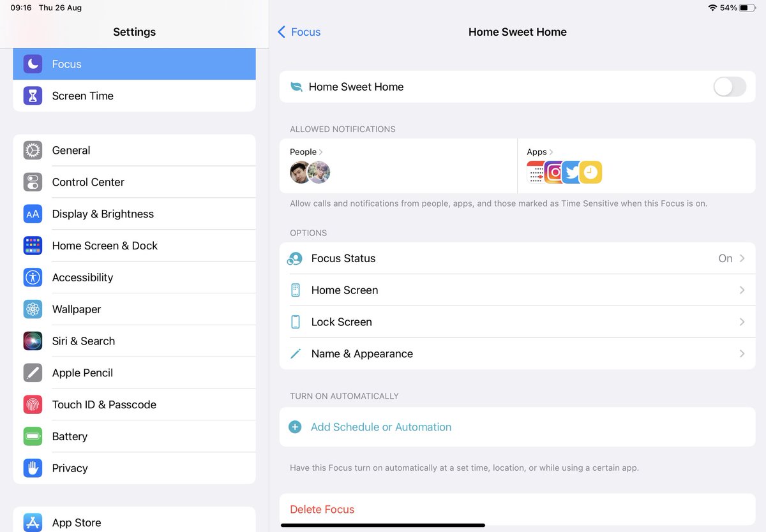Tap the Accessibility icon in sidebar
This screenshot has height=532, width=766.
[33, 277]
